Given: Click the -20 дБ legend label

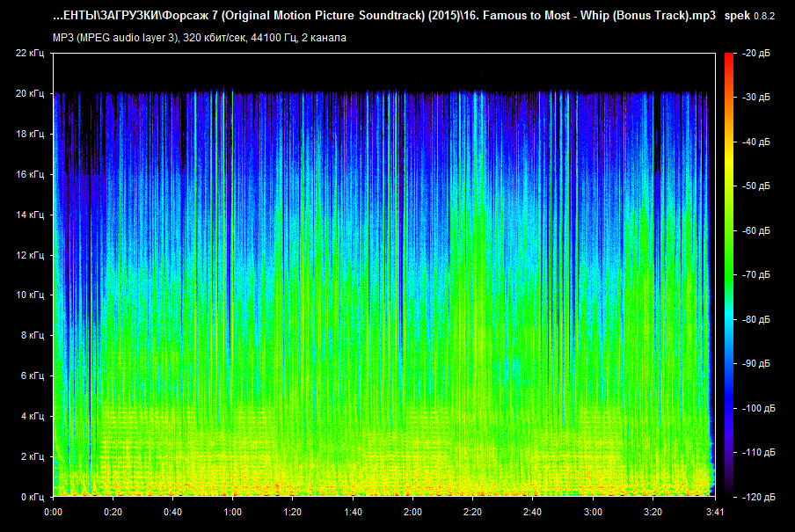Looking at the screenshot, I should 756,54.
